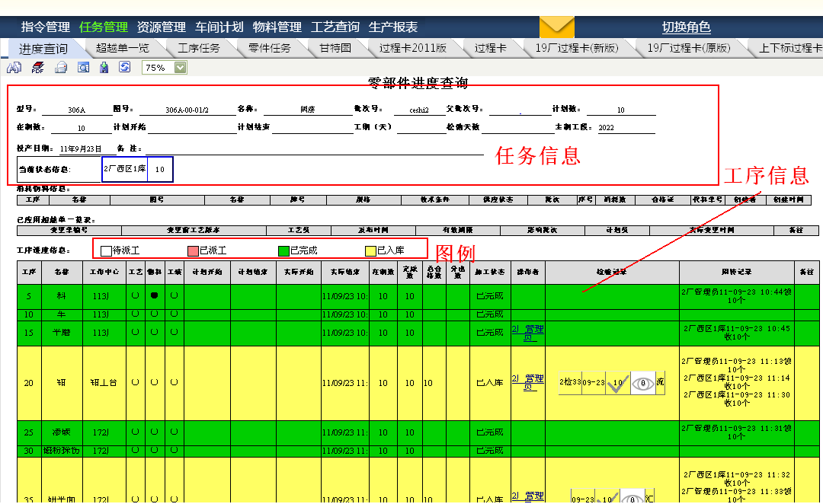The image size is (823, 504).
Task: Expand the 资源管理 menu
Action: tap(162, 27)
